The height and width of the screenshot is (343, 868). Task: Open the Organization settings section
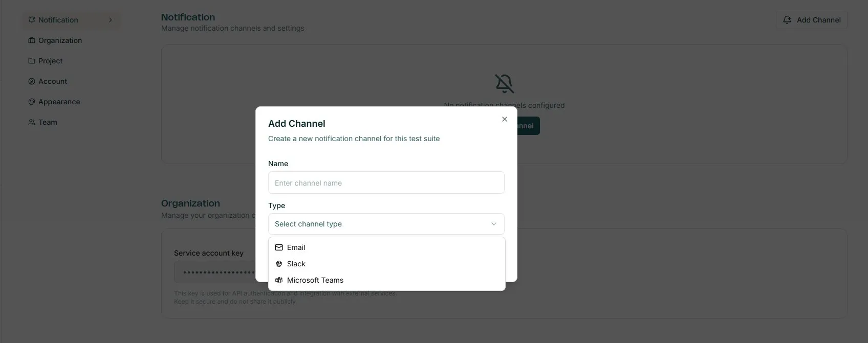tap(71, 40)
